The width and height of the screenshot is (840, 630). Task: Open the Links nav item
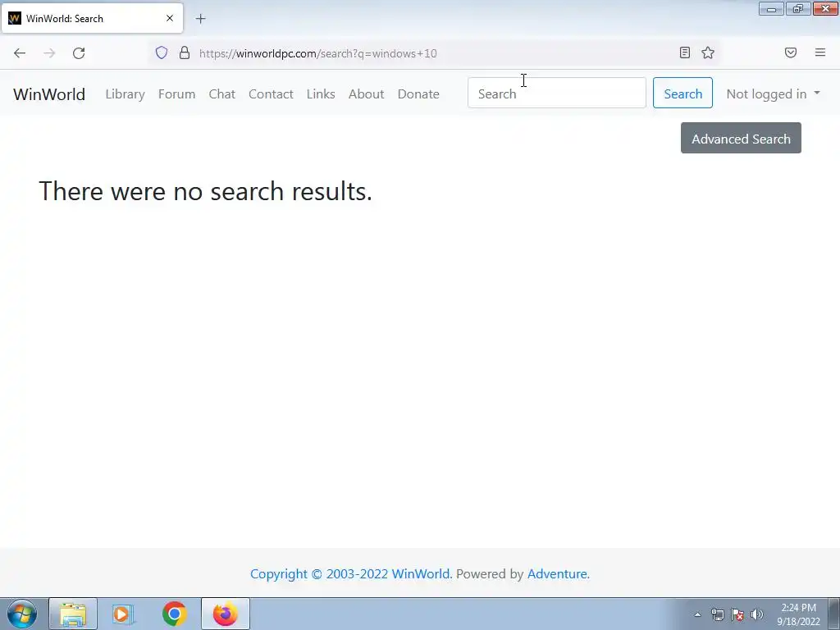321,94
